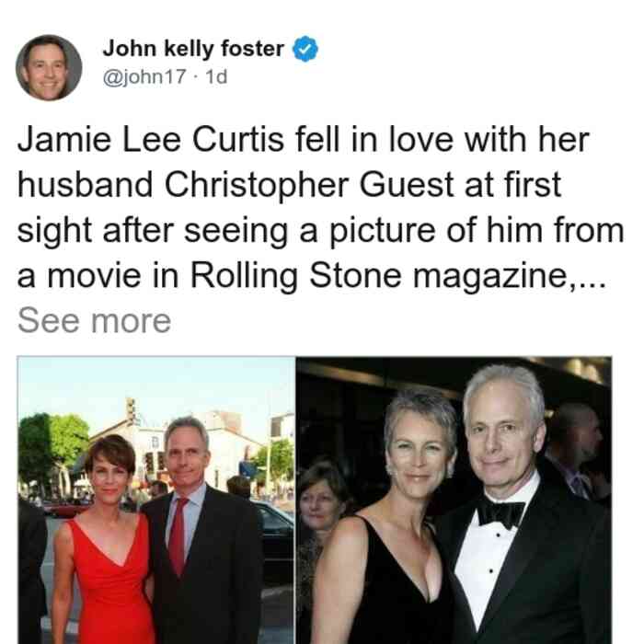Click the man wearing the red tie
This screenshot has width=644, height=644.
(x=201, y=534)
